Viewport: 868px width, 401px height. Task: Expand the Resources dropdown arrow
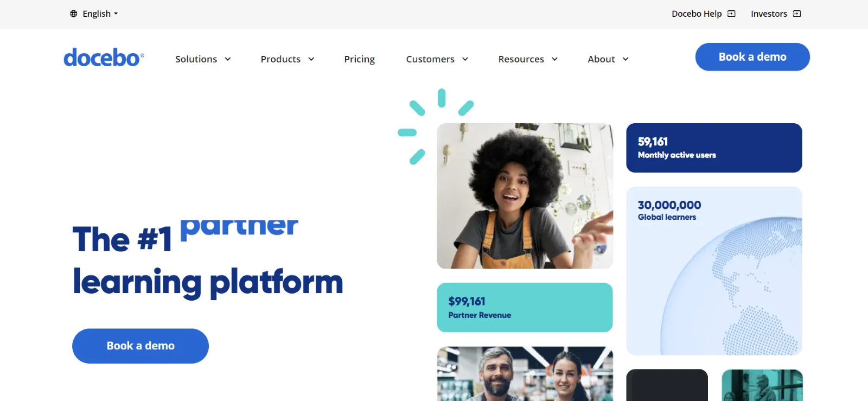(555, 59)
